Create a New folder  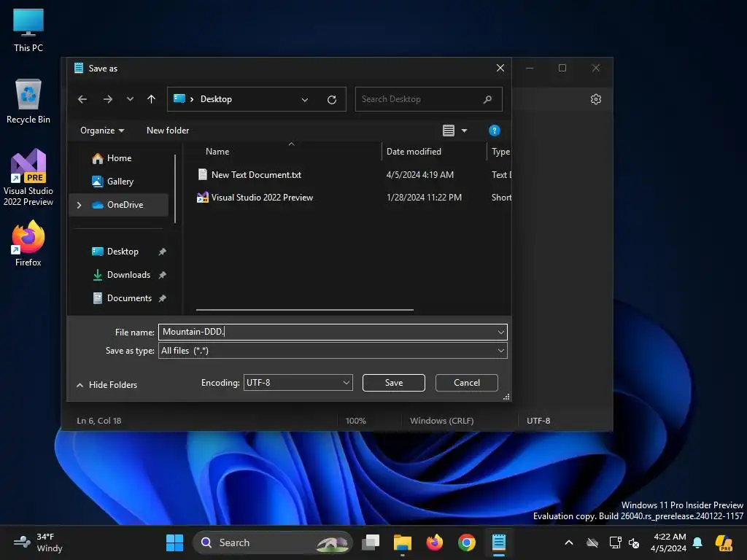pyautogui.click(x=168, y=131)
